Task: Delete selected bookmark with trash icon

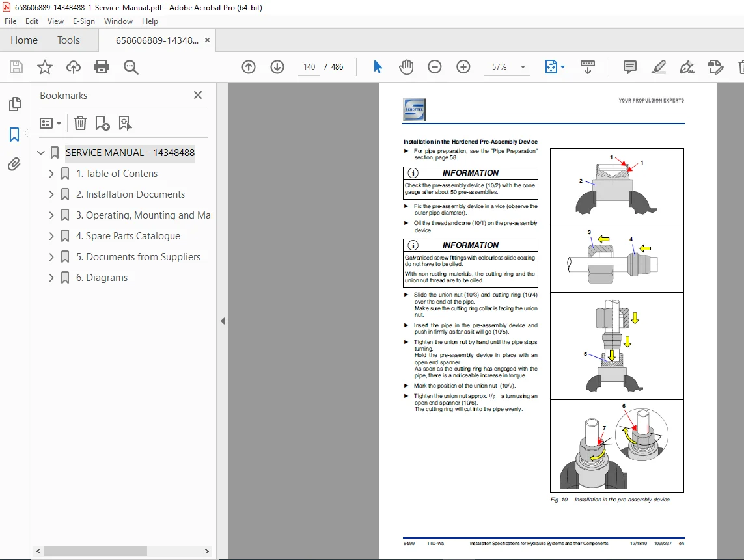Action: click(x=80, y=124)
